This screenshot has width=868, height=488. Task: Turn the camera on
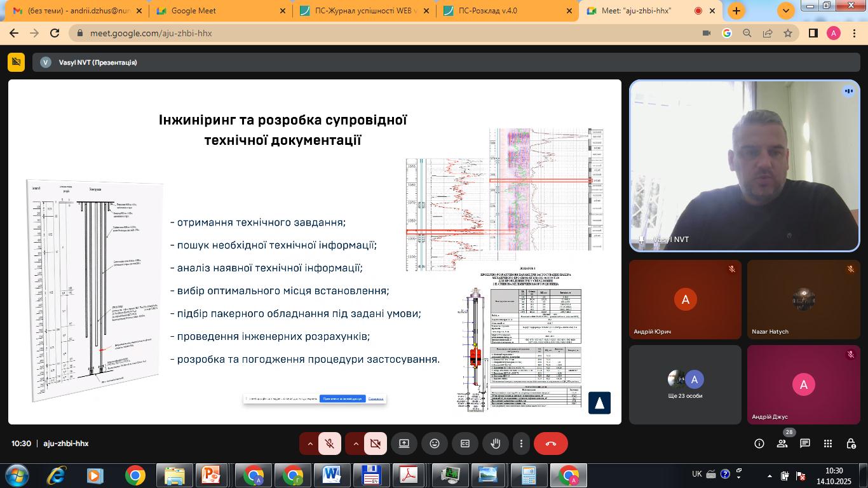point(376,444)
